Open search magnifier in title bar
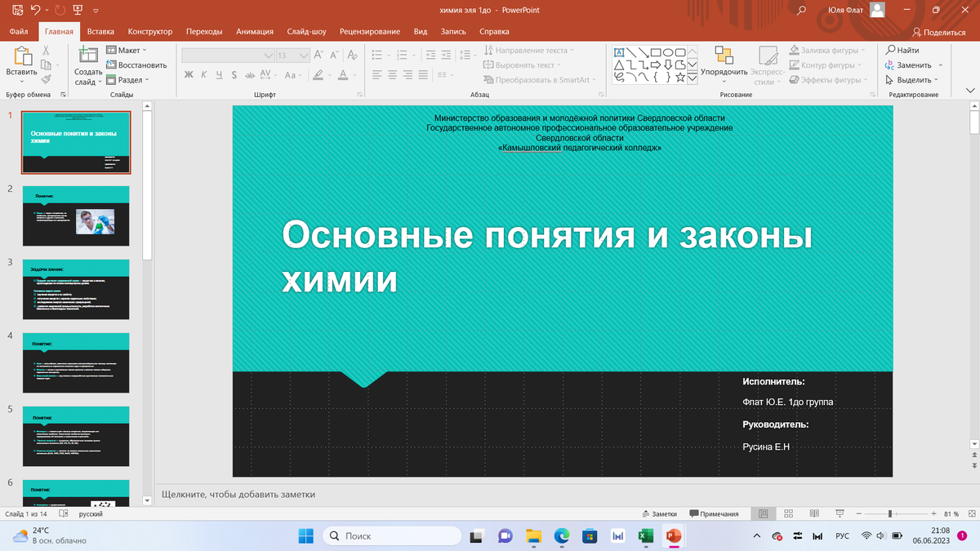980x551 pixels. [x=802, y=11]
